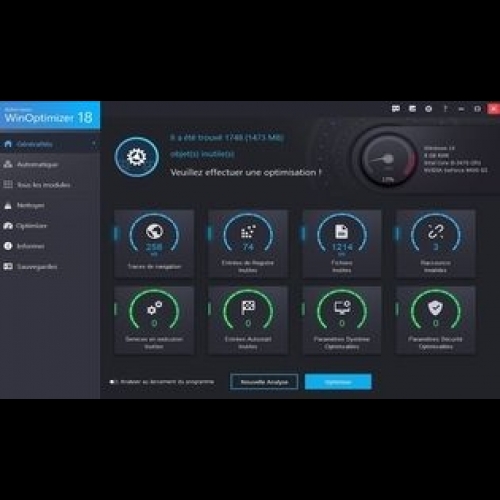Image resolution: width=500 pixels, height=500 pixels.
Task: Toggle the Fichiers inutiles tile switch
Action: pos(303,233)
